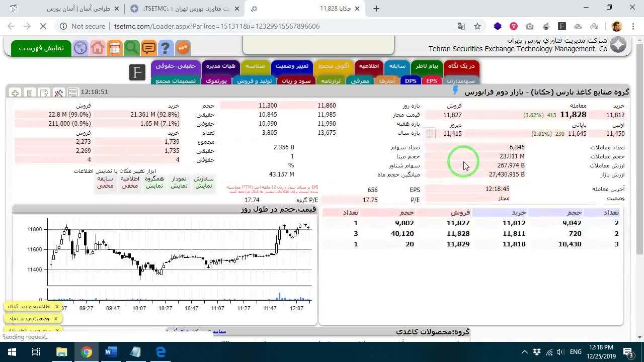Toggle the سفارش نمایش display switch
Viewport: 644px width, 362px height.
(204, 182)
